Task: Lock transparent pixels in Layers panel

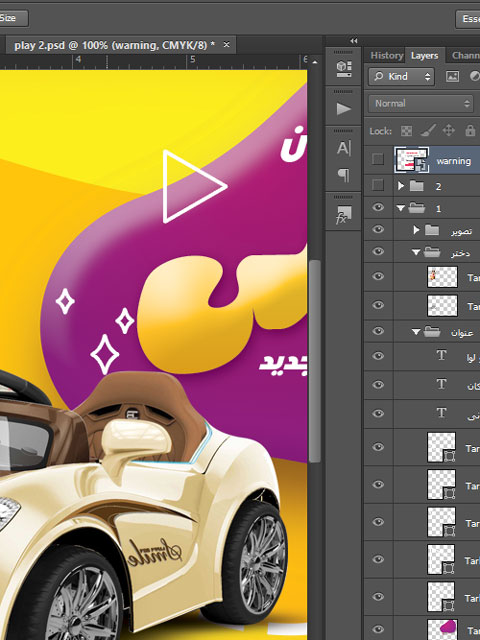Action: click(406, 131)
